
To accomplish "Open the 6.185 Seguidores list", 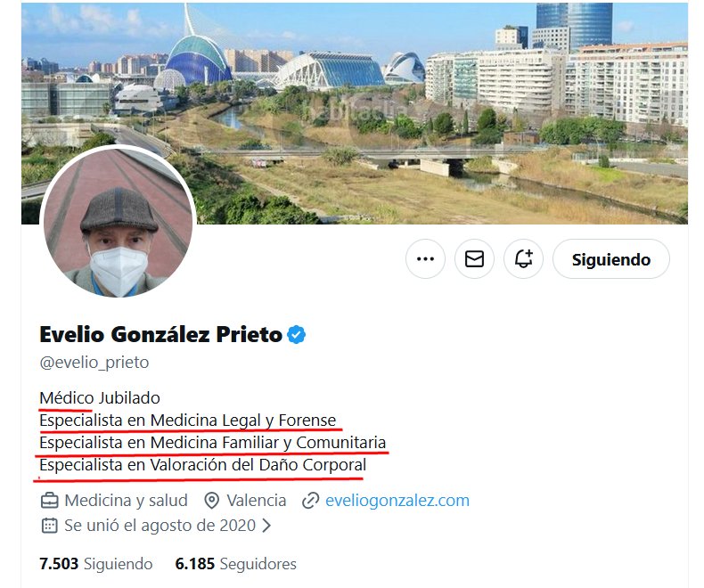I will 236,564.
